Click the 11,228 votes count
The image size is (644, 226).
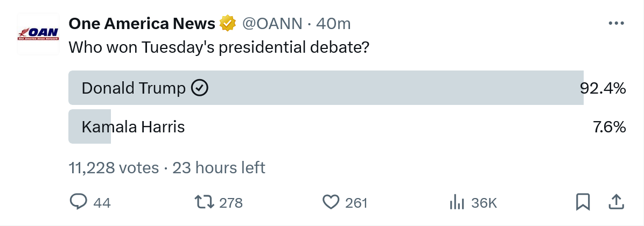point(114,168)
